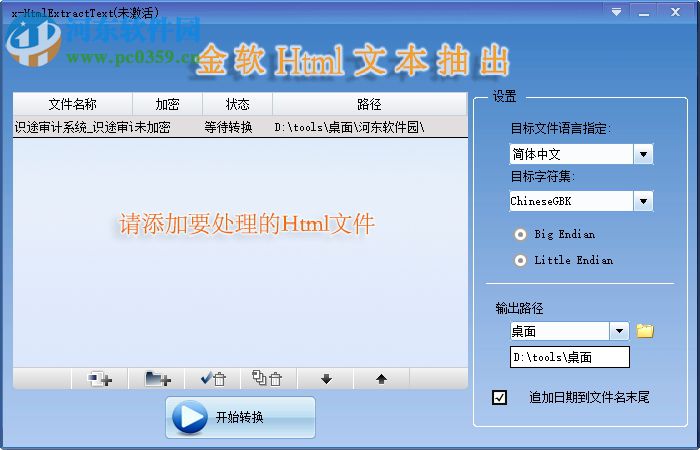Click the add folder icon
The image size is (700, 450).
coord(157,379)
